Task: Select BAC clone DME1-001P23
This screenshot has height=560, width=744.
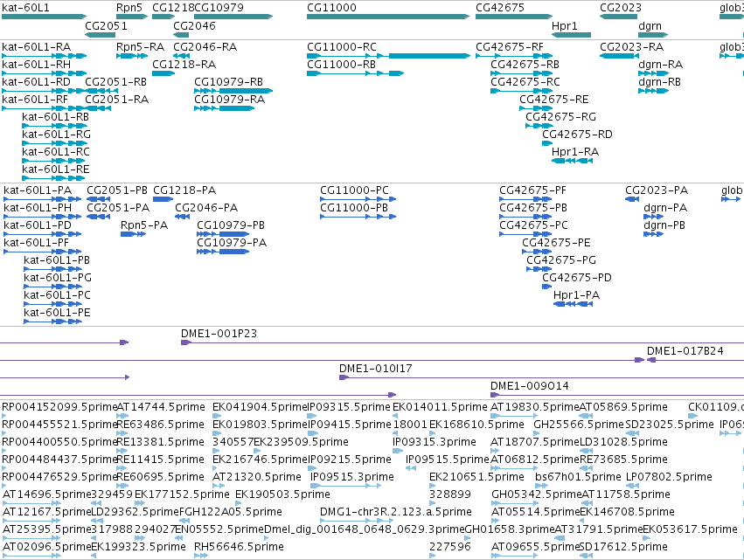Action: point(462,342)
